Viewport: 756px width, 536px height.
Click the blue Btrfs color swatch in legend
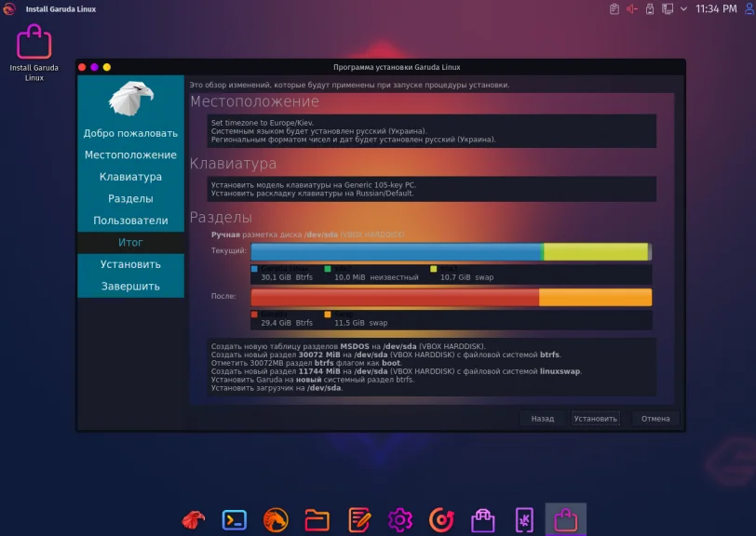coord(253,268)
